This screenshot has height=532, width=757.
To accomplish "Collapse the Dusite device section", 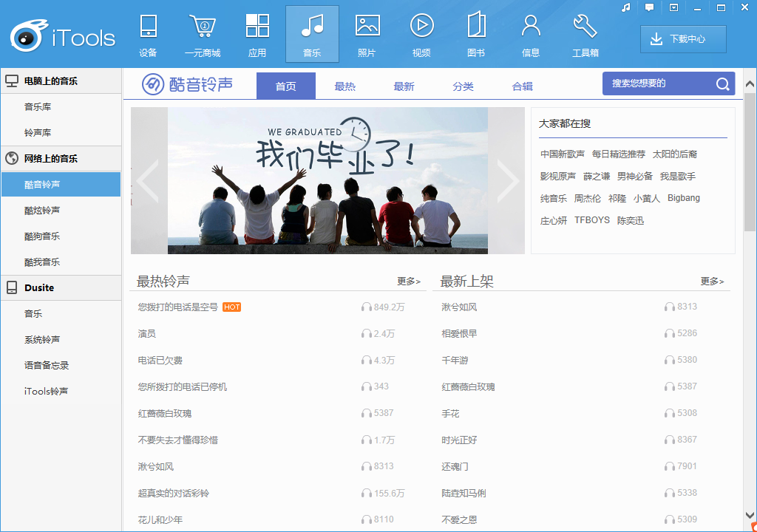I will pyautogui.click(x=61, y=287).
